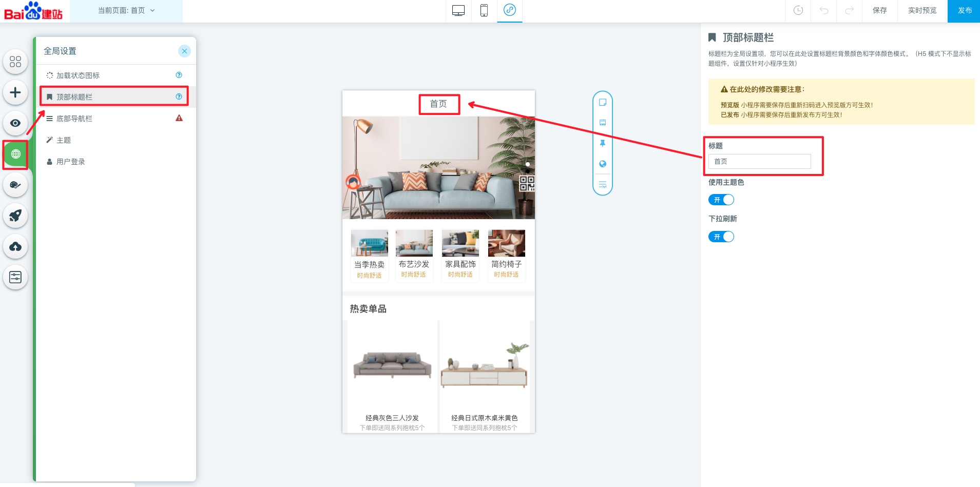Open the global settings globe icon
Screen dimensions: 980x487
[x=15, y=154]
